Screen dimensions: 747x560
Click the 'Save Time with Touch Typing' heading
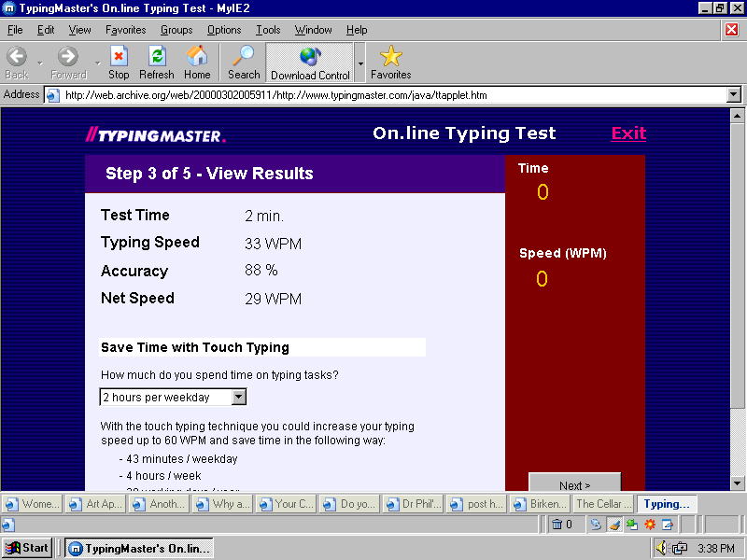click(195, 347)
